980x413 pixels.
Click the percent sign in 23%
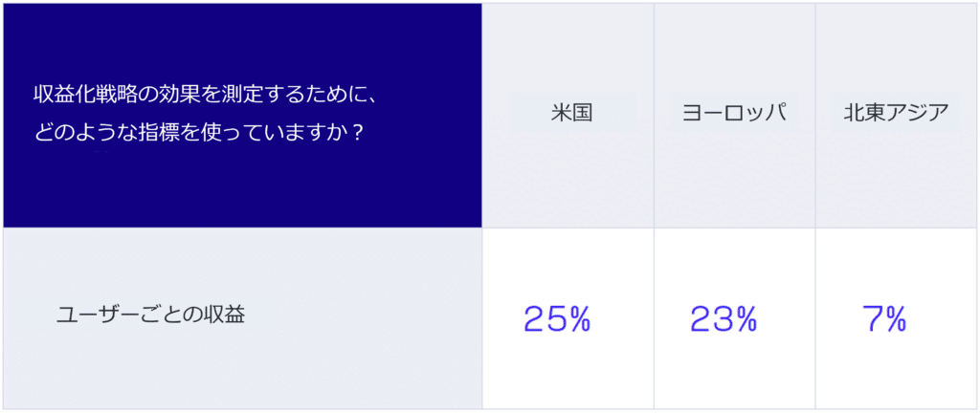(746, 319)
